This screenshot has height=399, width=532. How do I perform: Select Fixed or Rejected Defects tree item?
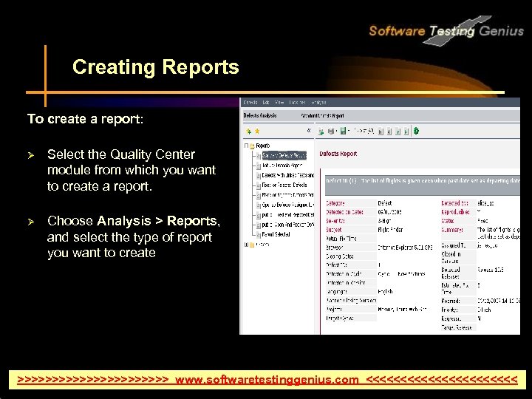pos(284,185)
